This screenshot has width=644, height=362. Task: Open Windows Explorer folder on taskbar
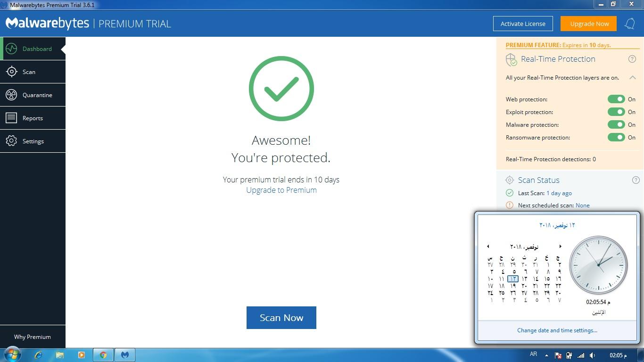pyautogui.click(x=60, y=355)
